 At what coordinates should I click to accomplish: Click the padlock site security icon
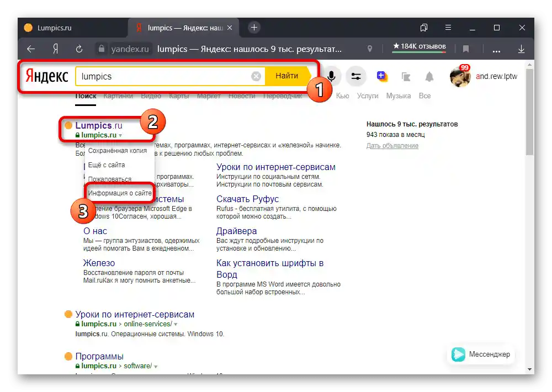(x=102, y=49)
